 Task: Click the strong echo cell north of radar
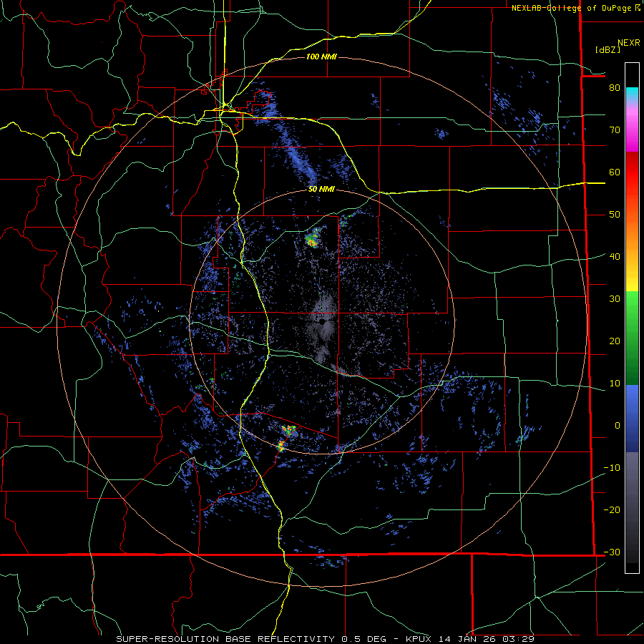[x=313, y=238]
